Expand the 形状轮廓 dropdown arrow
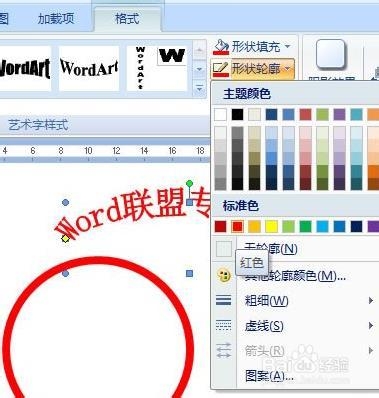Viewport: 379px width, 398px height. [x=287, y=69]
